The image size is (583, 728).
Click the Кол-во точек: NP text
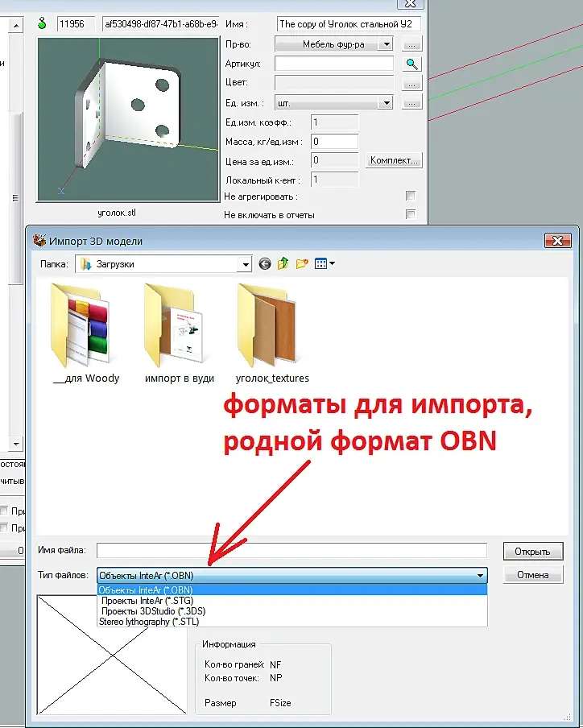[243, 678]
